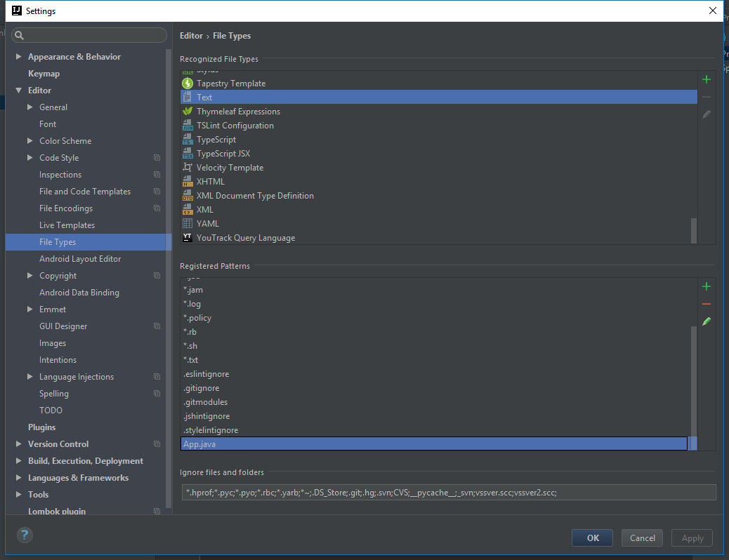Click the project-level icon beside Copyright

tap(157, 276)
